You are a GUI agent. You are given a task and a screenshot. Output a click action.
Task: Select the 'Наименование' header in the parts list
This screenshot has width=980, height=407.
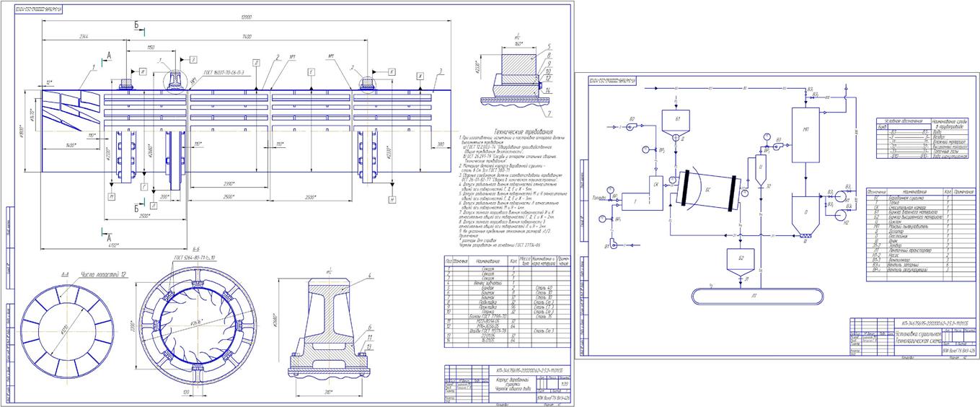coord(488,261)
